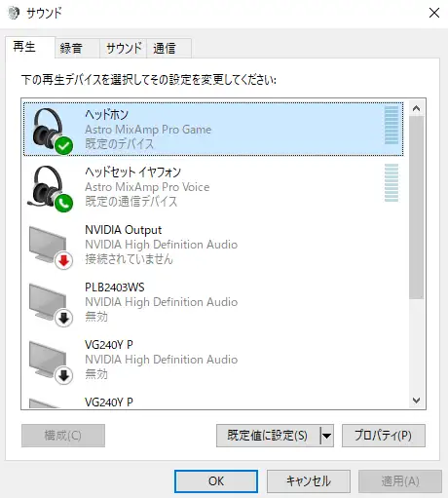Image resolution: width=448 pixels, height=498 pixels.
Task: Click the ヘッドセット イヤフォン headset icon
Action: pyautogui.click(x=51, y=188)
